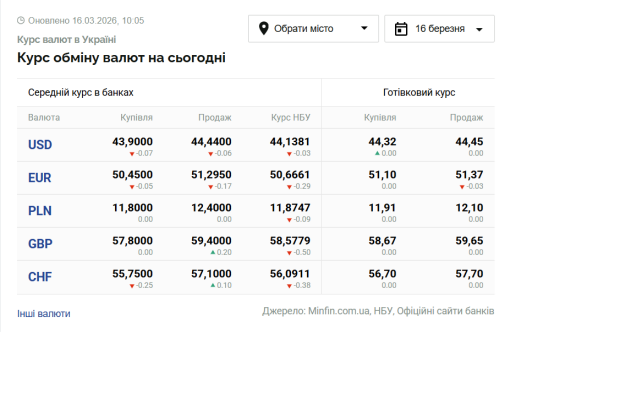Image resolution: width=620 pixels, height=404 pixels.
Task: Click the Курс НБУ column header
Action: (x=290, y=118)
